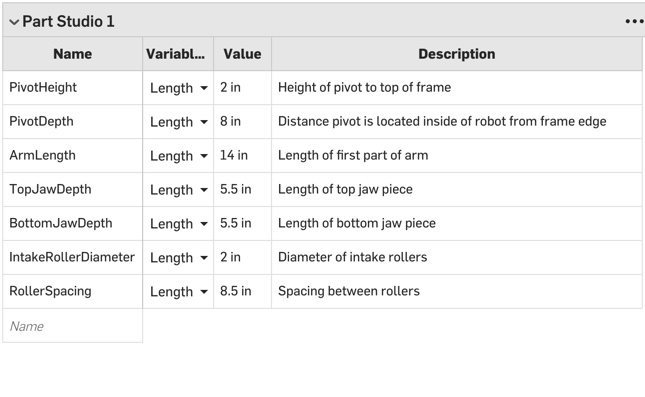Screen dimensions: 645x397
Task: Click the Name column header
Action: [72, 54]
